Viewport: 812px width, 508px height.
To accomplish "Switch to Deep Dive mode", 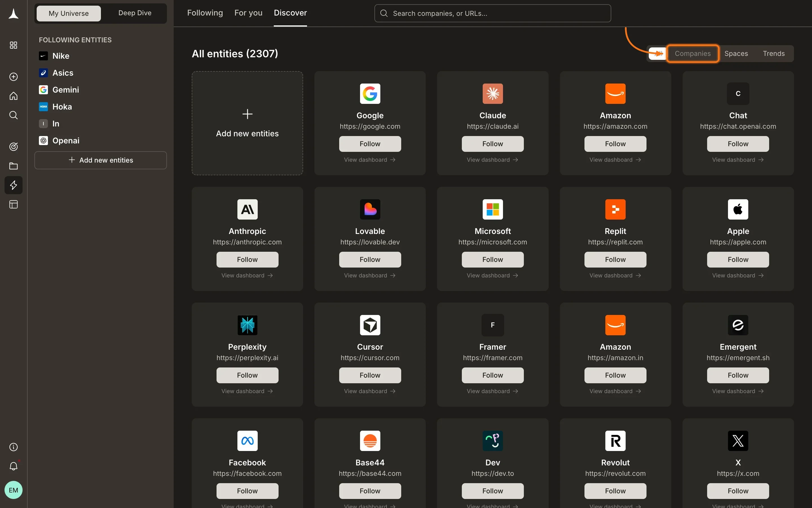I will (x=134, y=13).
